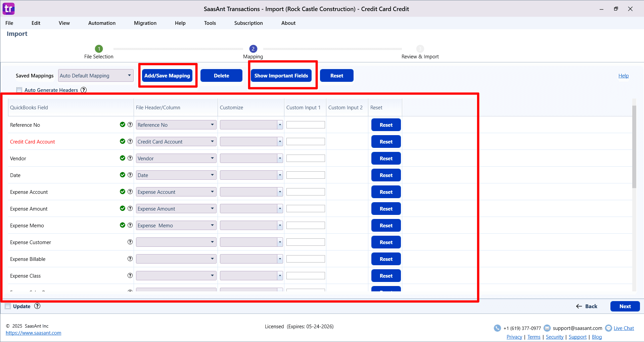Open the Tools menu
The height and width of the screenshot is (342, 644).
[210, 23]
